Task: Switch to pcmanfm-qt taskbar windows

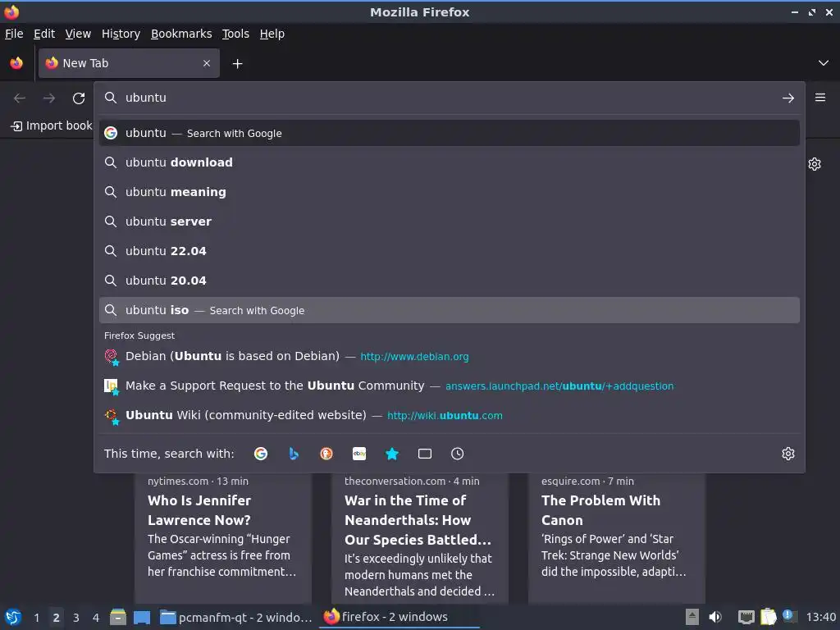Action: click(x=236, y=617)
